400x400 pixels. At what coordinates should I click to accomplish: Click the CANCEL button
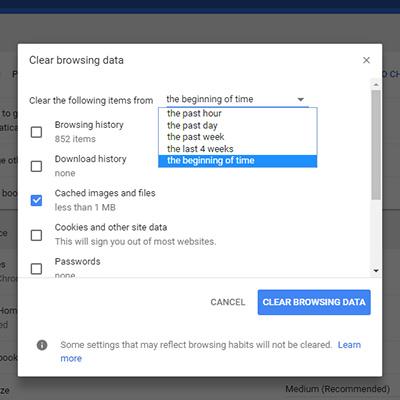coord(228,302)
